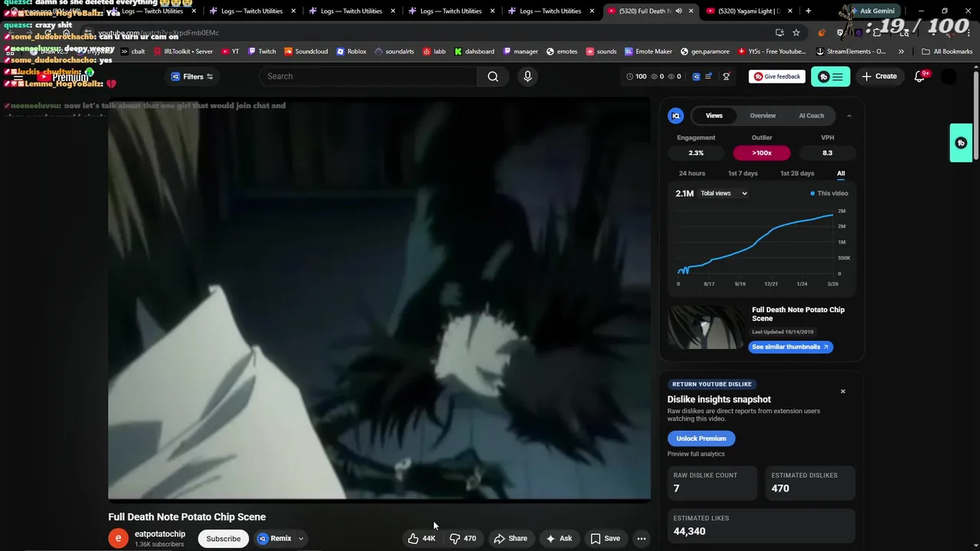Show data for 1st 7 days
The height and width of the screenshot is (551, 980).
[743, 174]
